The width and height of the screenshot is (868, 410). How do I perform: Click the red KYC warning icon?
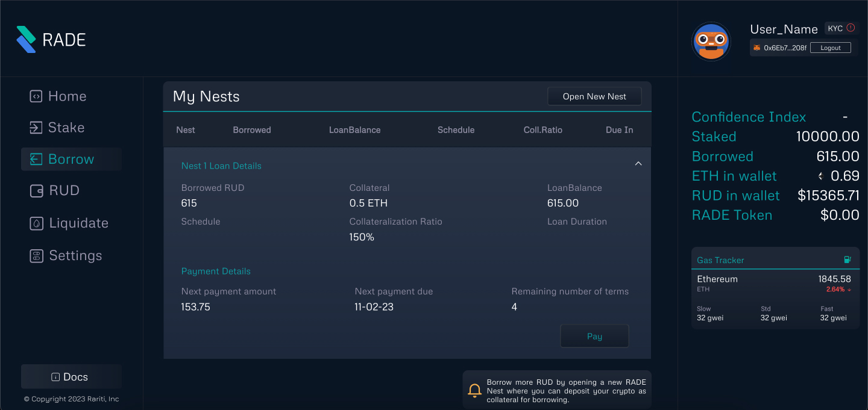click(x=851, y=28)
